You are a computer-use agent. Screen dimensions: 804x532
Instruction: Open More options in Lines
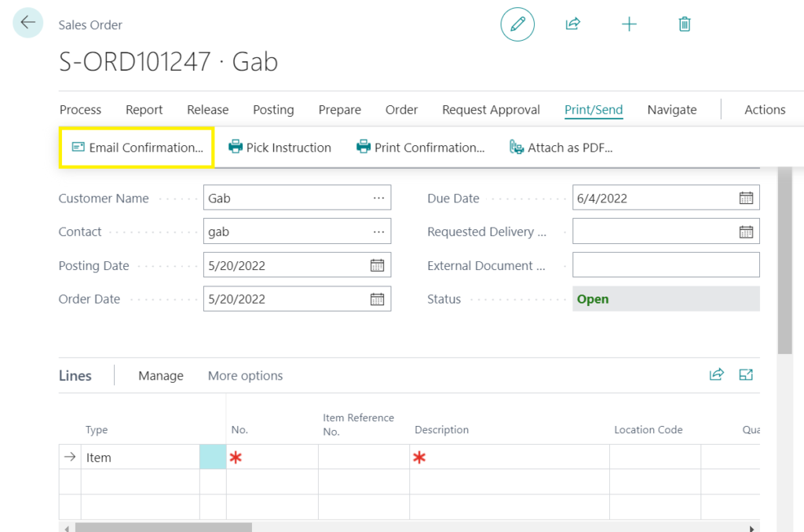click(245, 376)
